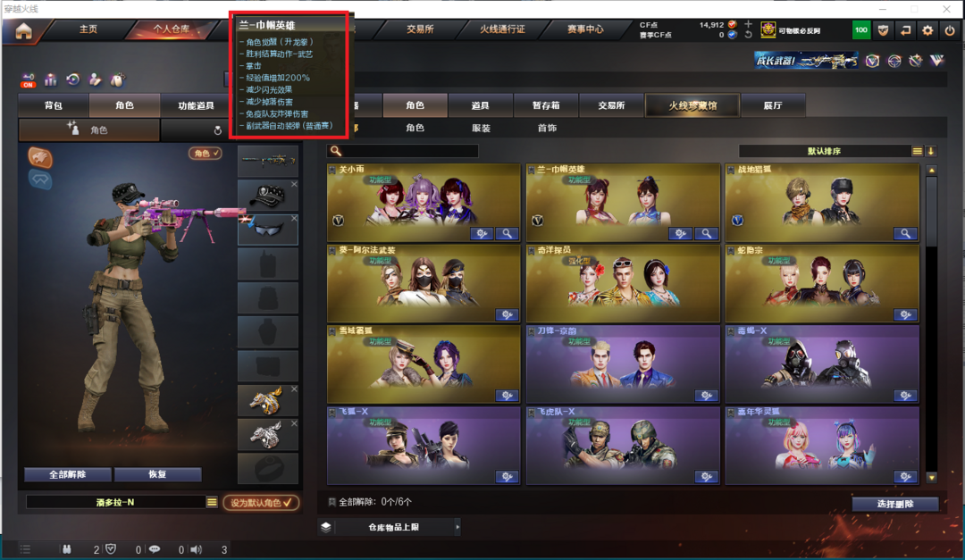Toggle the 角色 checkmark on character preview
Image resolution: width=965 pixels, height=560 pixels.
point(205,154)
